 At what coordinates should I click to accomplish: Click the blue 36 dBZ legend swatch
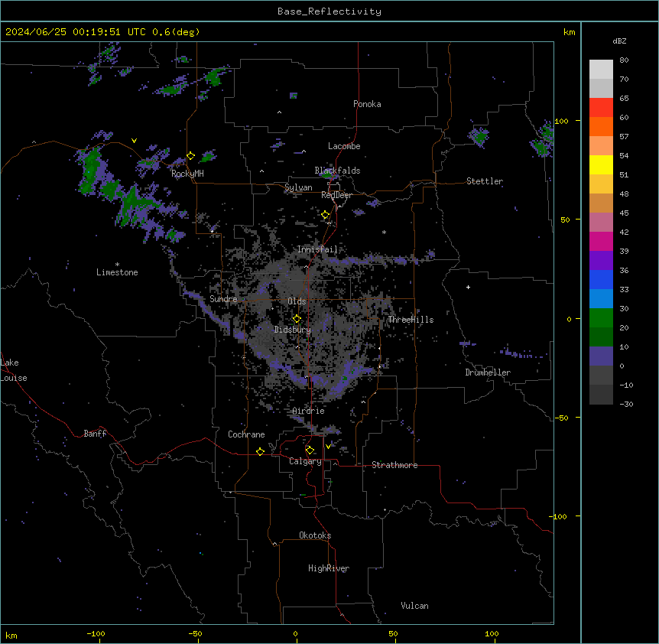[601, 279]
